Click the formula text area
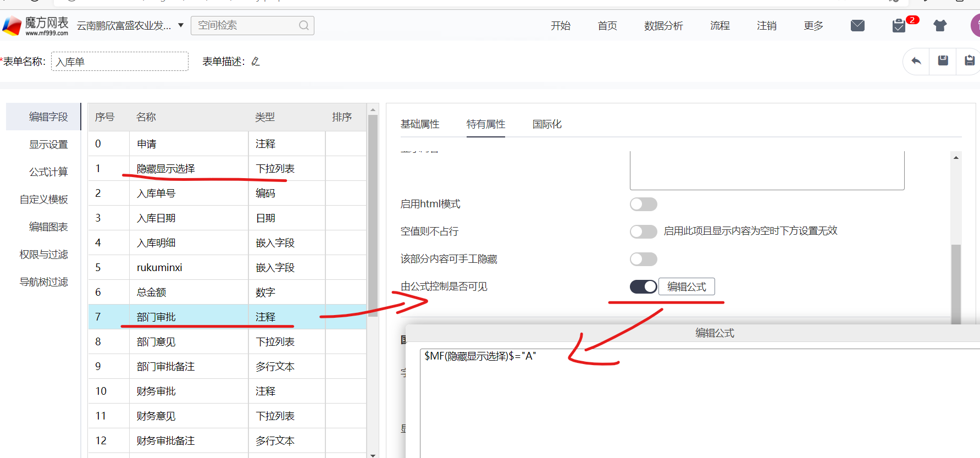 point(700,403)
